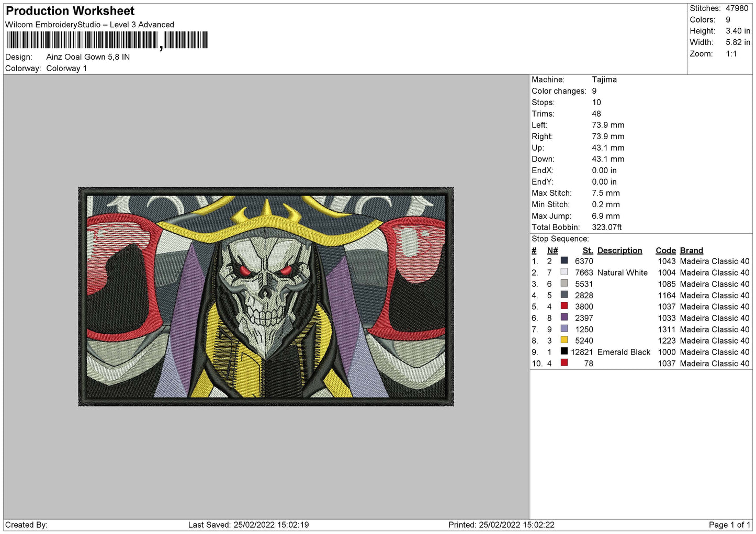Select the Emerald Black color swatch
This screenshot has height=534, width=756.
pos(564,351)
